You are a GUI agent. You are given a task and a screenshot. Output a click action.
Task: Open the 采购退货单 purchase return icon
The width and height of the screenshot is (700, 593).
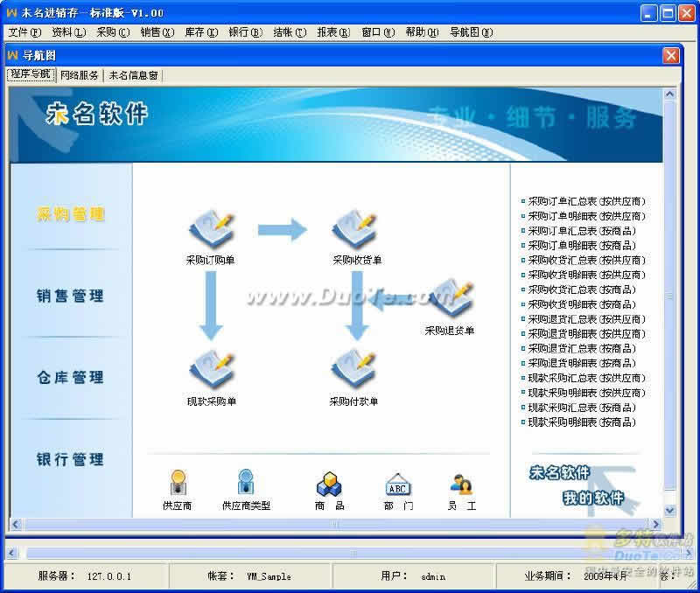pyautogui.click(x=451, y=298)
